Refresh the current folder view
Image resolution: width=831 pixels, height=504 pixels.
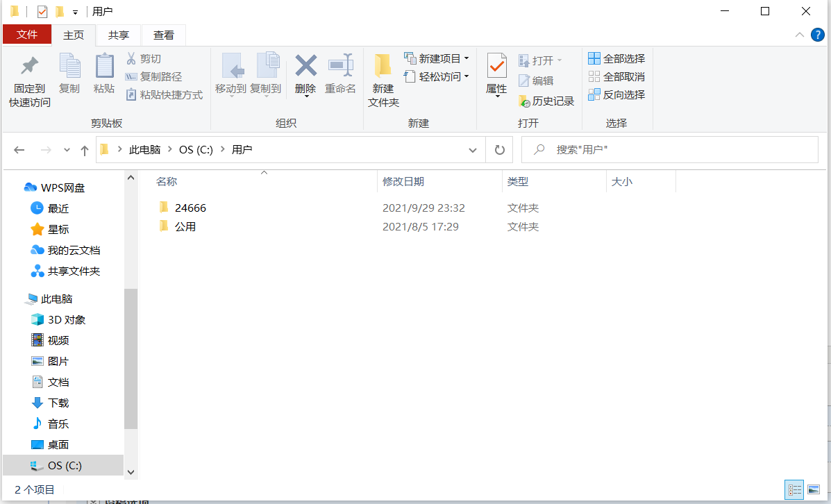(499, 150)
